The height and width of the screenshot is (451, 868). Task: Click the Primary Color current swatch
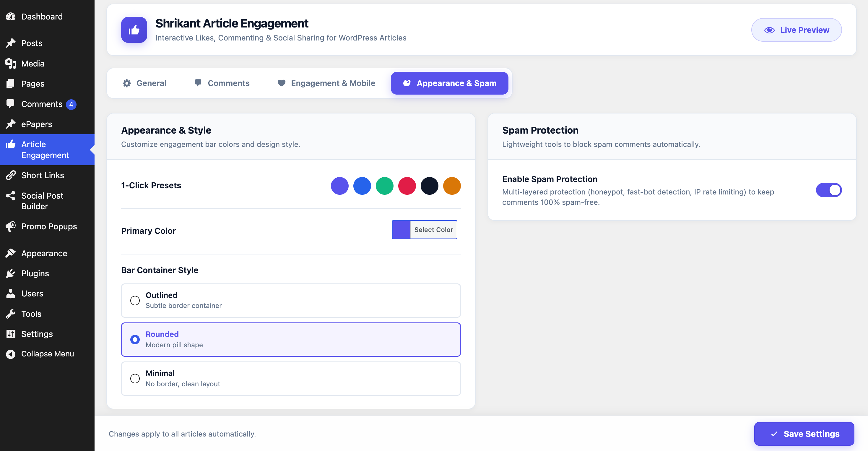pyautogui.click(x=401, y=230)
